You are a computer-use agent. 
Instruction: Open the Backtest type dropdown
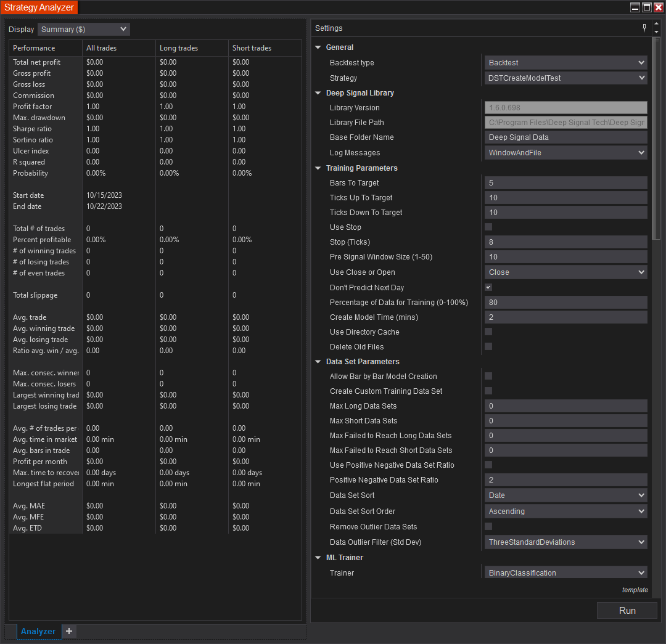click(x=565, y=63)
